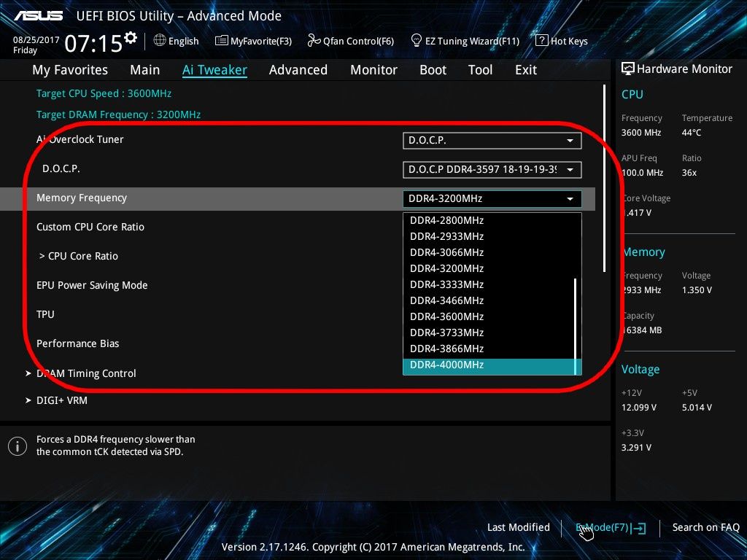Open the D.O.C.P. profile dropdown

point(492,169)
